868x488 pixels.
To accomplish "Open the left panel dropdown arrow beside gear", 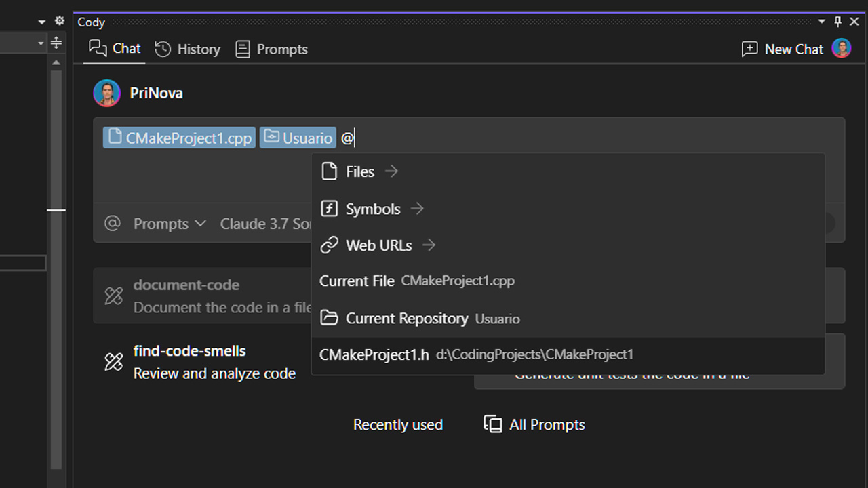I will (42, 22).
